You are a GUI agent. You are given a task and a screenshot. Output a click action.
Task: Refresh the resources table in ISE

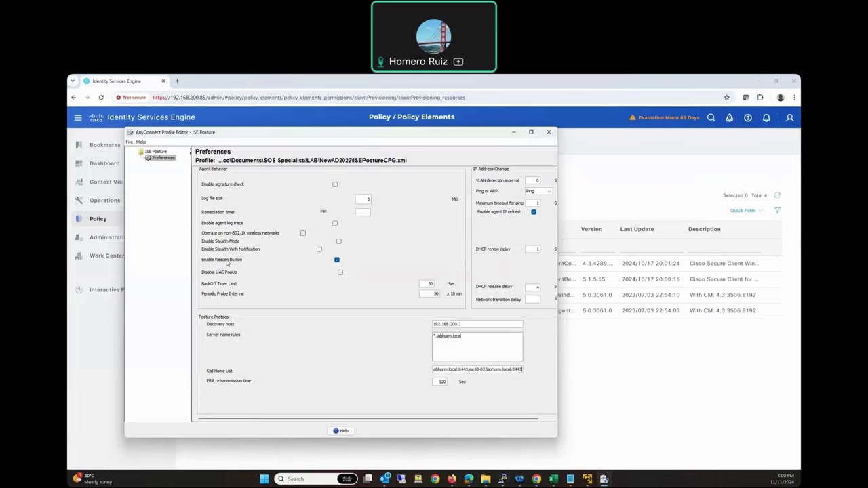point(777,195)
